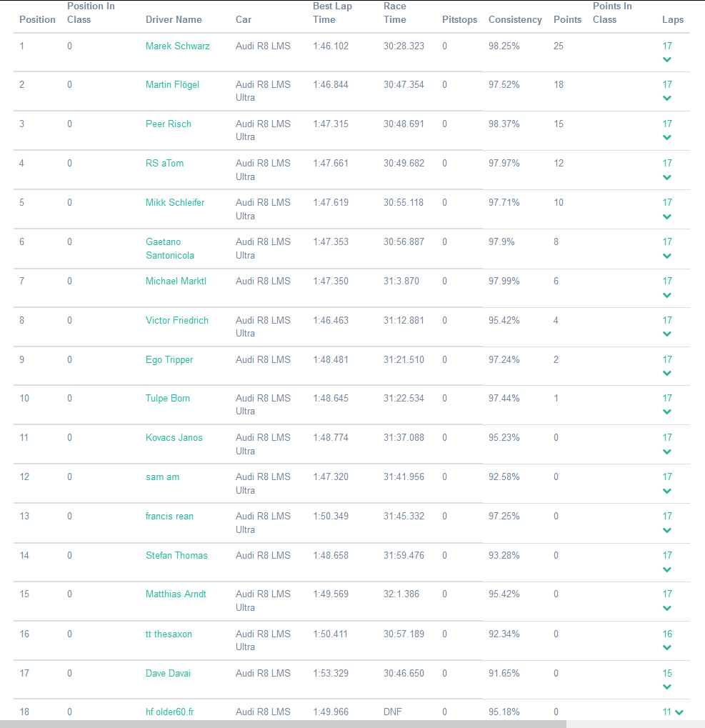Expand laps chevron for Dave Davai

point(667,687)
